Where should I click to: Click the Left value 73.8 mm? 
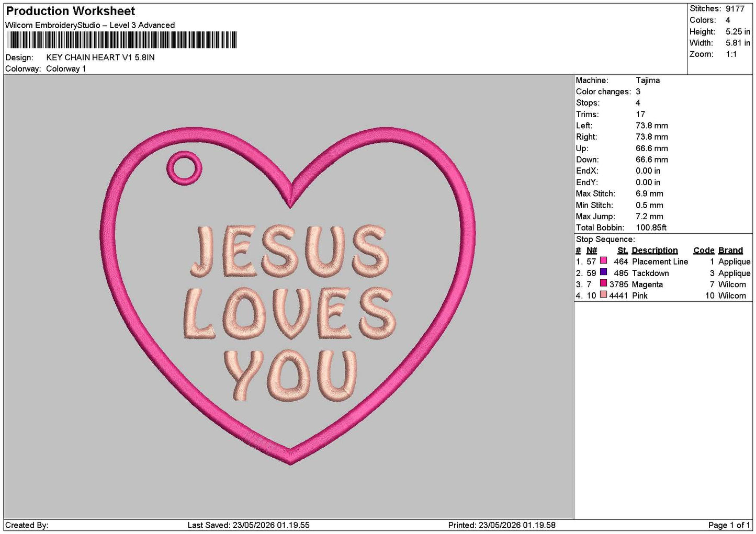pos(652,126)
